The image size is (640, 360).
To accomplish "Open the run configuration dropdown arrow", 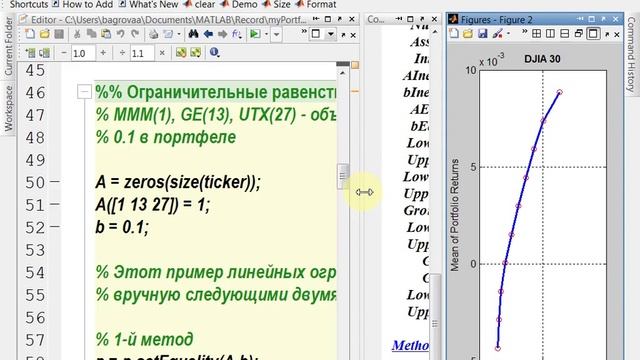I will [x=266, y=35].
